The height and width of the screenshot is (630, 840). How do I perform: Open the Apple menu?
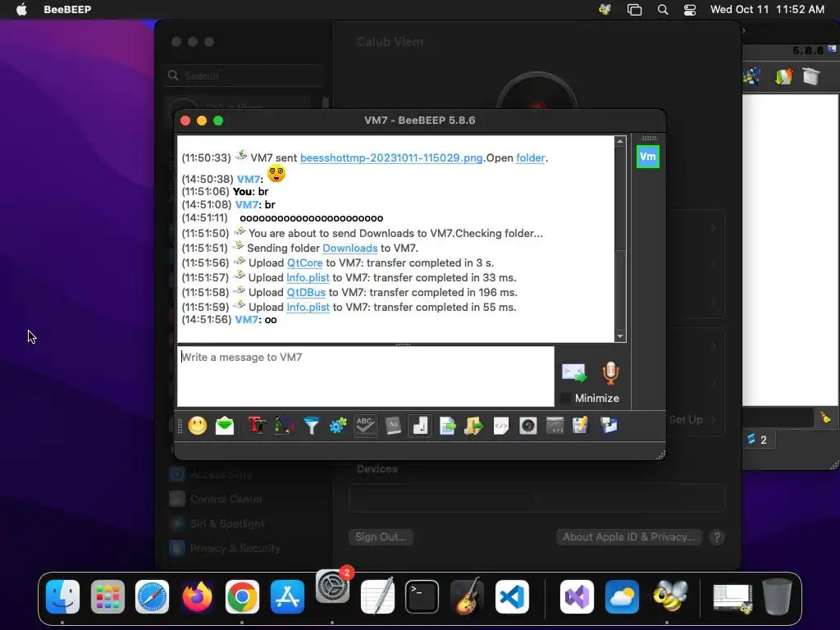point(21,9)
